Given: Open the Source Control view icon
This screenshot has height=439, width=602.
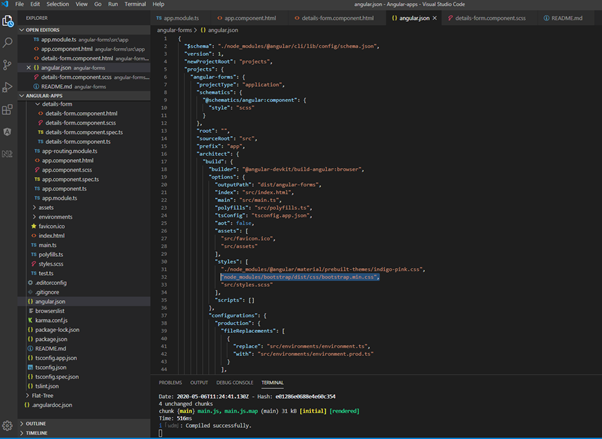Looking at the screenshot, I should [7, 65].
